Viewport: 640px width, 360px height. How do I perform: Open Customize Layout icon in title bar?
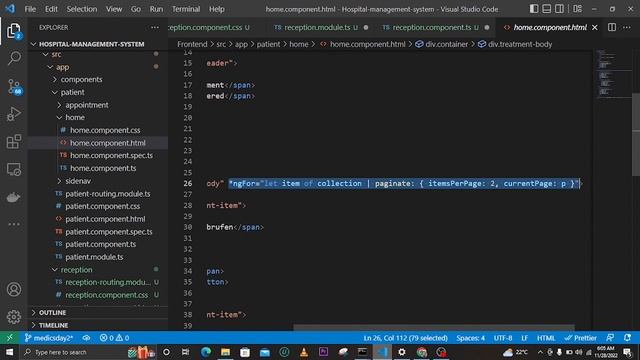point(577,9)
